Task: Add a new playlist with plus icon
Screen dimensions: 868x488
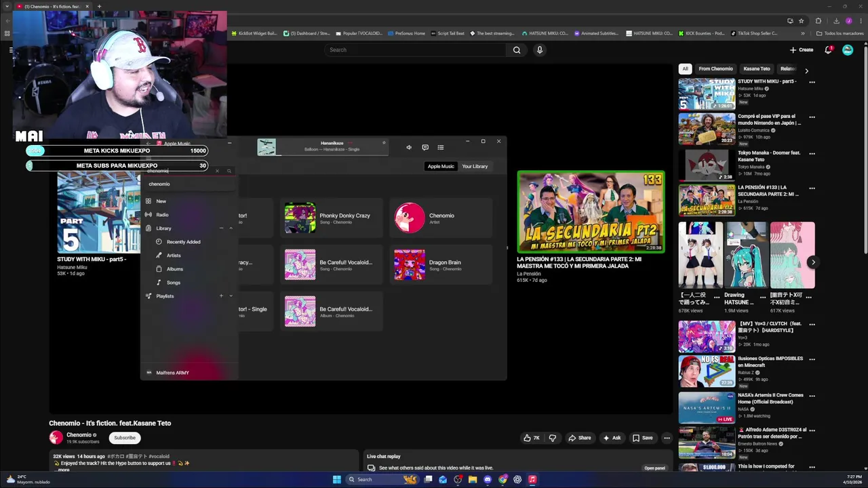Action: click(221, 296)
